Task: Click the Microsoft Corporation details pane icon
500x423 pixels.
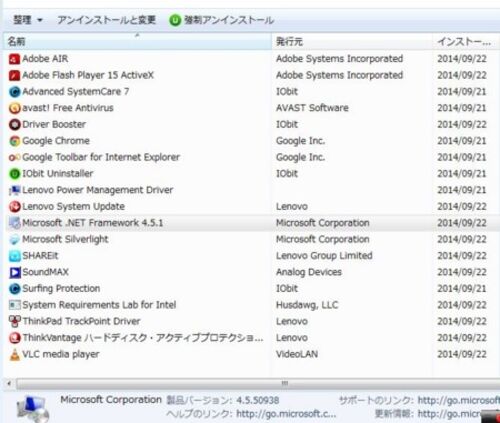Action: point(33,409)
